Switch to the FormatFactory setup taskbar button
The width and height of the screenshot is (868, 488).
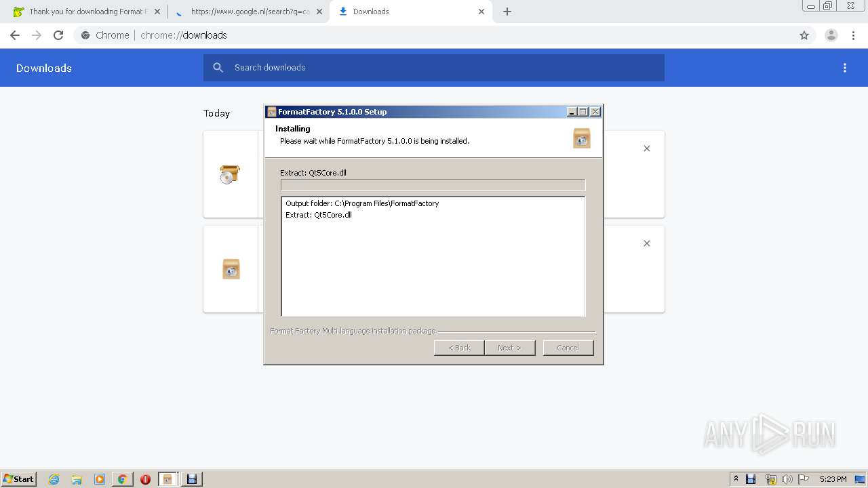pos(167,479)
